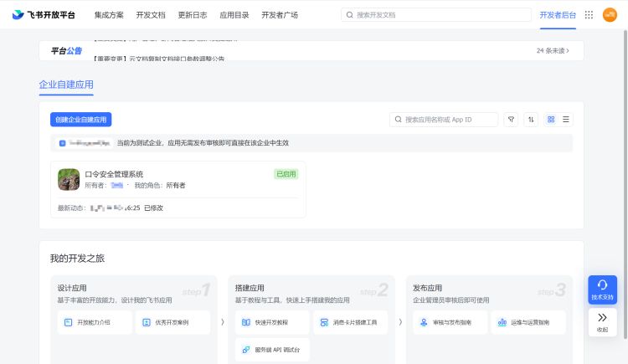Open 开发者后台 link
The height and width of the screenshot is (364, 628).
[x=558, y=15]
